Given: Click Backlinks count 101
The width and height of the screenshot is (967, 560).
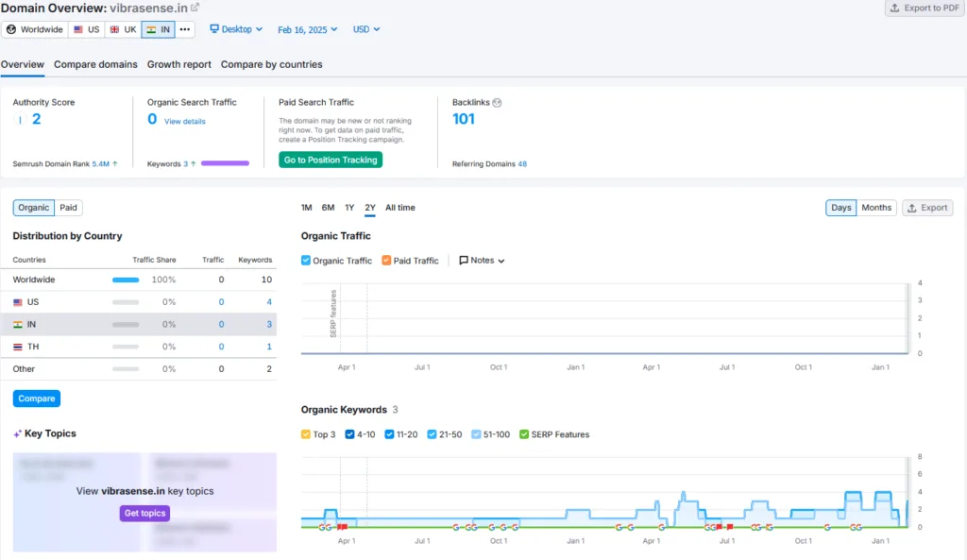Looking at the screenshot, I should [464, 119].
